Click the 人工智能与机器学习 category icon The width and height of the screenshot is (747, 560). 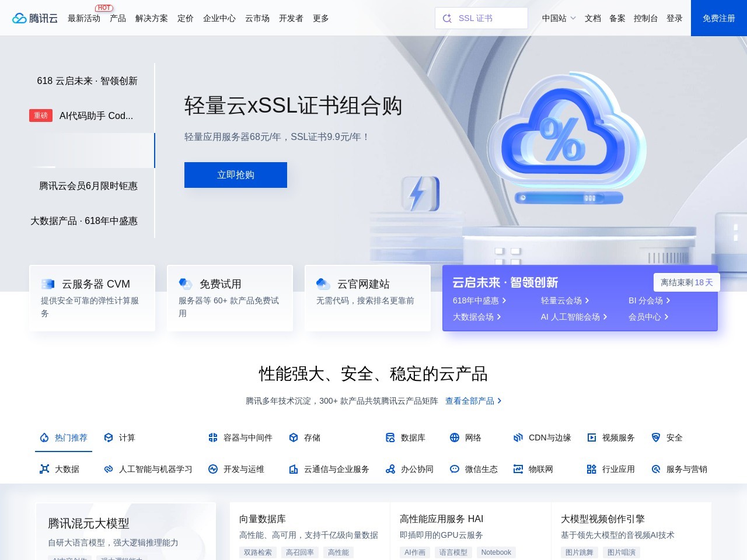(107, 469)
